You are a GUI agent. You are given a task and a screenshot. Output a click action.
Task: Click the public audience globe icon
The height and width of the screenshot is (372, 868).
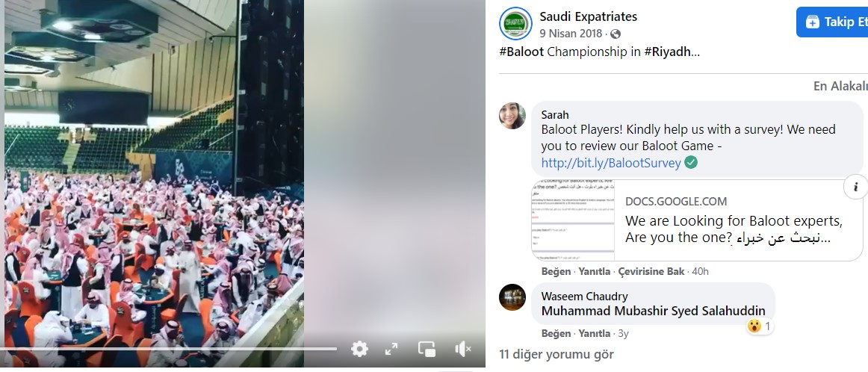pyautogui.click(x=616, y=34)
